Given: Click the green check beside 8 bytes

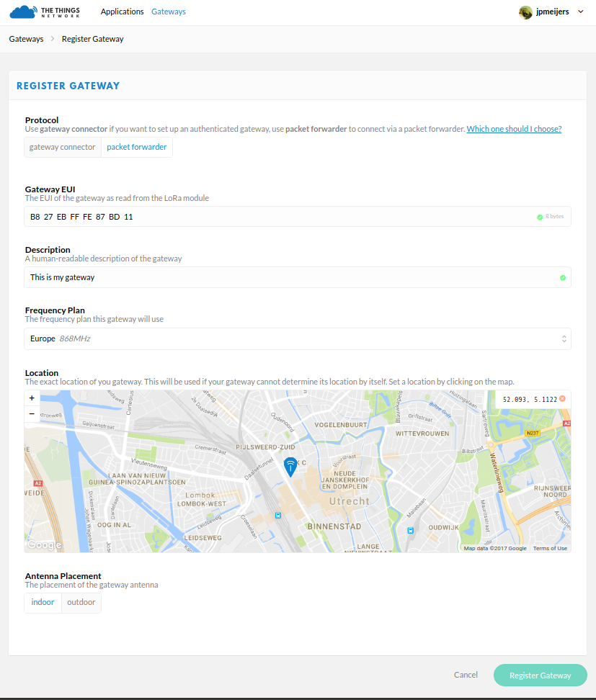Looking at the screenshot, I should [x=540, y=217].
